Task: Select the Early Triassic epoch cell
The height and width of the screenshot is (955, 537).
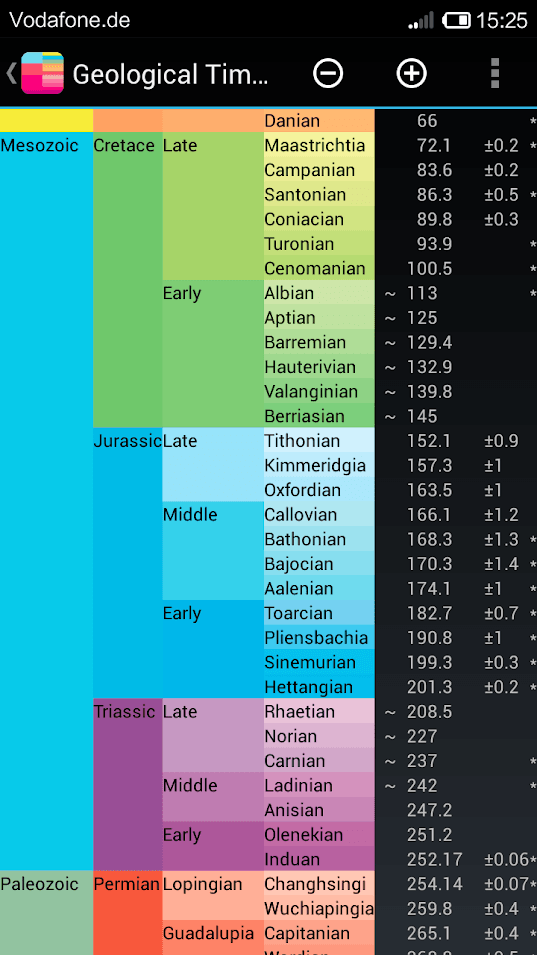Action: point(213,846)
